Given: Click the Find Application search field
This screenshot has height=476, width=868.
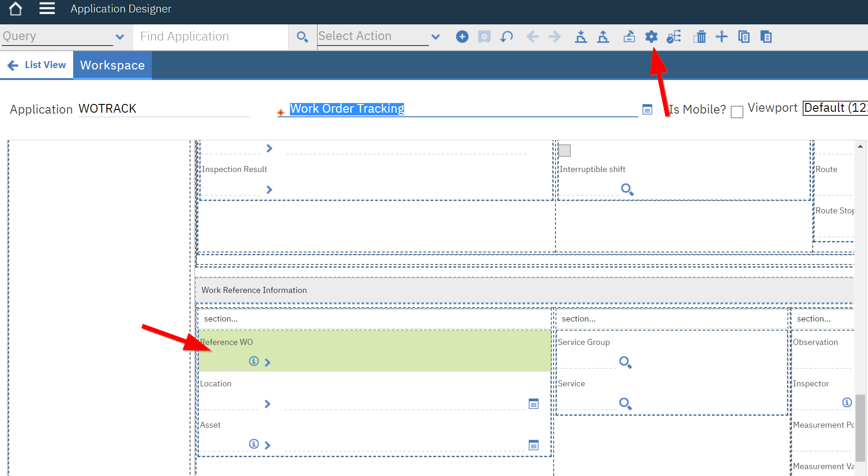Looking at the screenshot, I should (x=211, y=37).
